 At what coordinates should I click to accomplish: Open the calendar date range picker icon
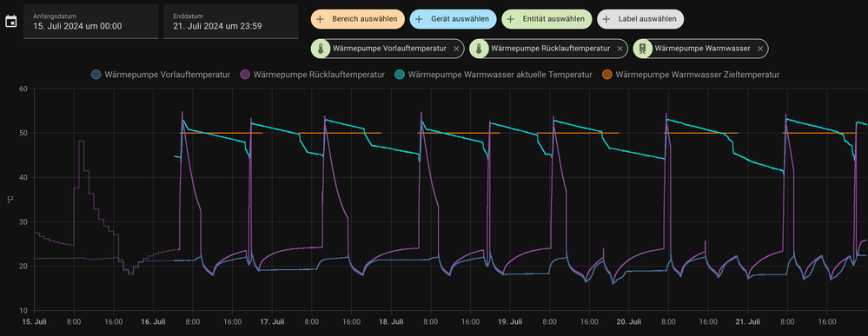click(10, 22)
